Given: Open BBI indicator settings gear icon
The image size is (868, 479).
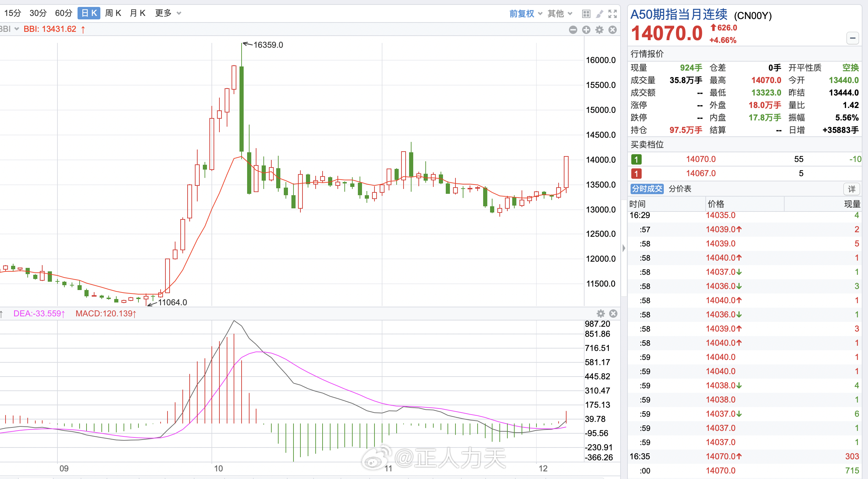Looking at the screenshot, I should tap(599, 30).
